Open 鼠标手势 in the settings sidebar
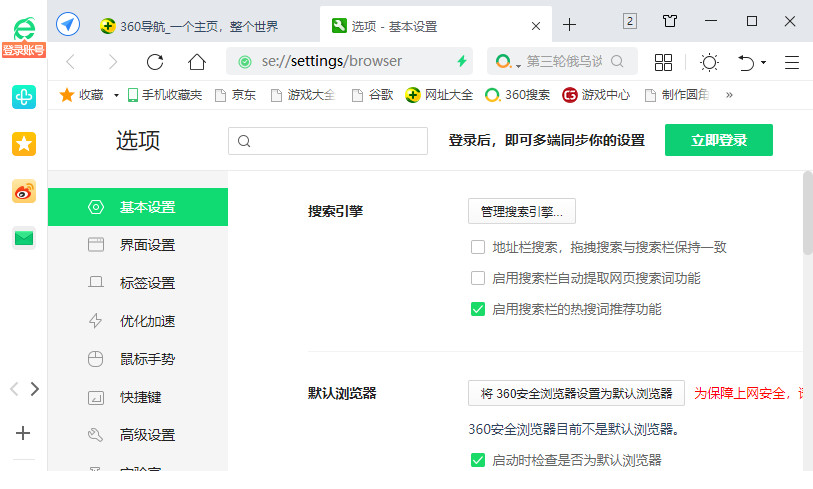This screenshot has width=813, height=489. point(138,359)
